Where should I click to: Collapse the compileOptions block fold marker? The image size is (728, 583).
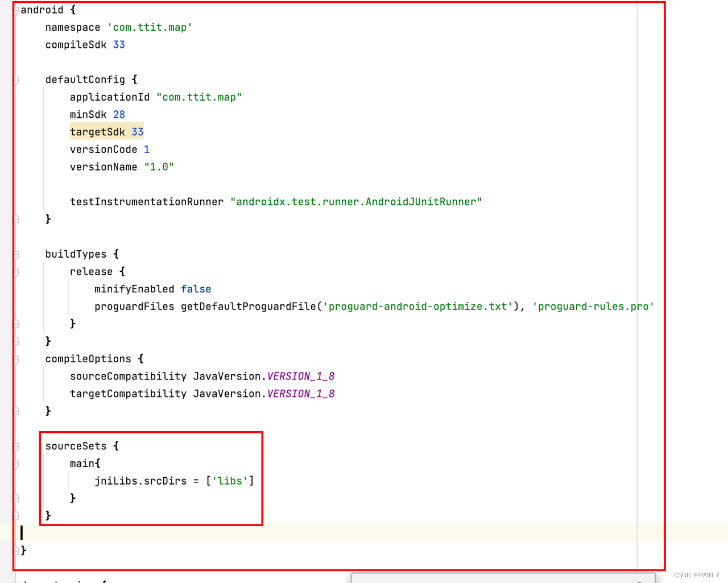click(16, 359)
